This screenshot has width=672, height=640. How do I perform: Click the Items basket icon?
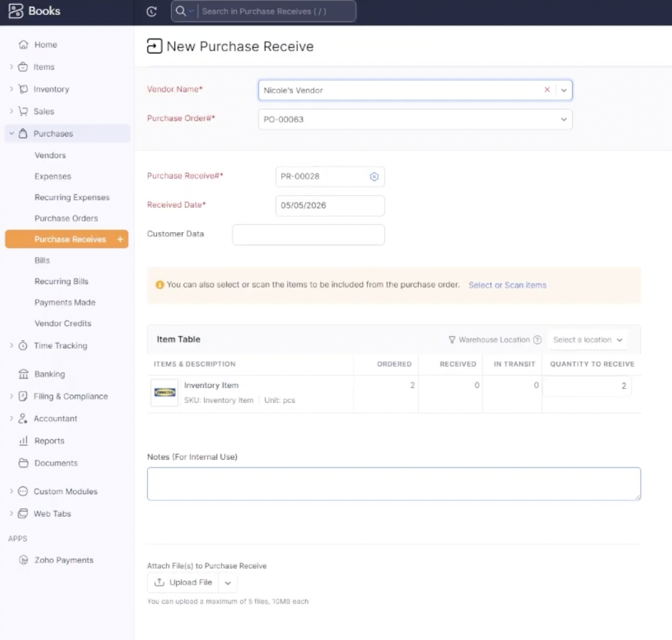[x=23, y=67]
